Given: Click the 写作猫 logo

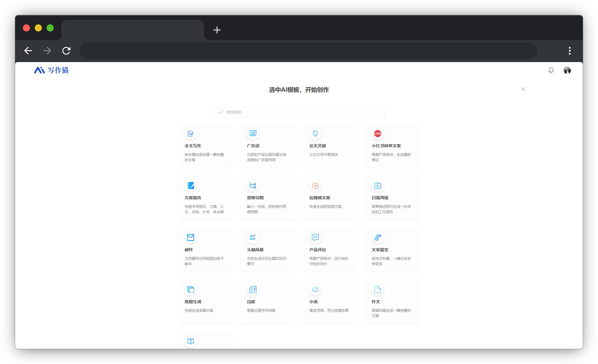Looking at the screenshot, I should point(51,70).
